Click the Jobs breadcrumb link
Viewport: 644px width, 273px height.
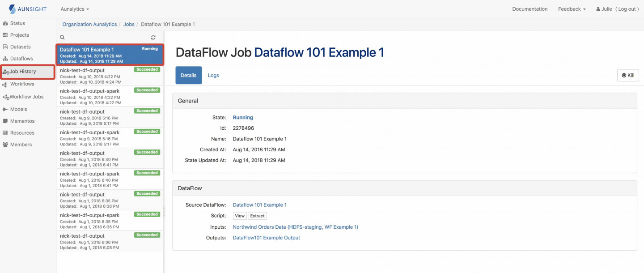129,24
